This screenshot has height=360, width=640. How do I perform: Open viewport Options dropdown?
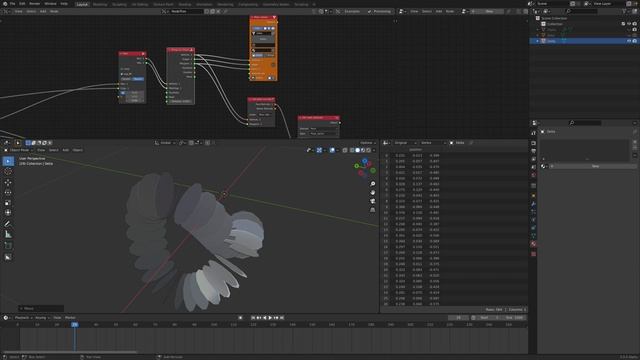point(367,143)
